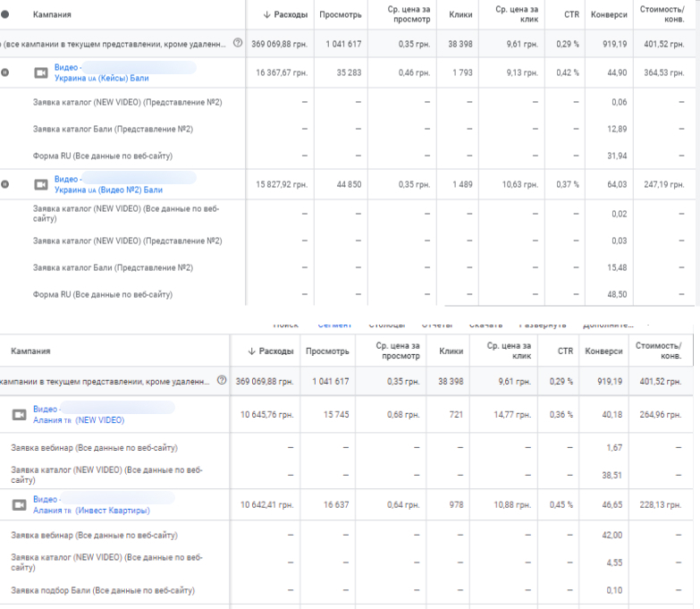The width and height of the screenshot is (700, 609).
Task: Select avg. click price 14,77 грн.
Action: tap(512, 415)
